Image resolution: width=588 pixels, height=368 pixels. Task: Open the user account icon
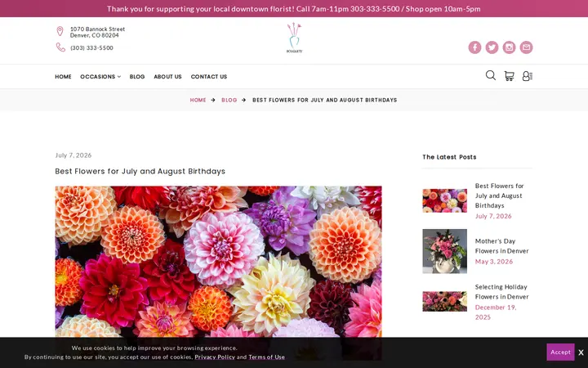[x=528, y=76]
